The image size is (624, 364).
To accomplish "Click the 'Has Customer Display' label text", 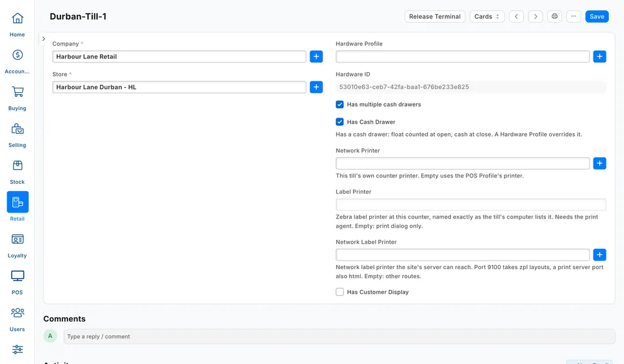I will click(378, 292).
